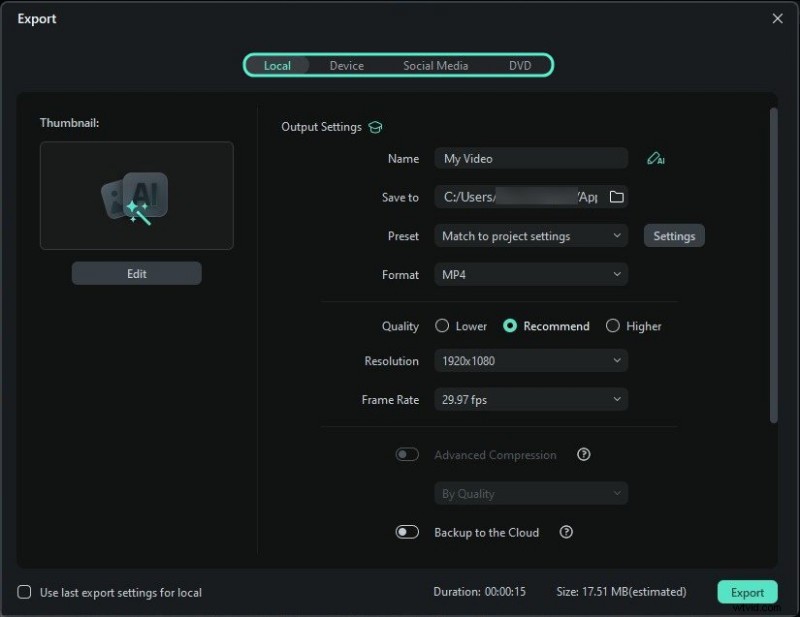The height and width of the screenshot is (617, 800).
Task: Click the Settings button beside Preset
Action: point(674,236)
